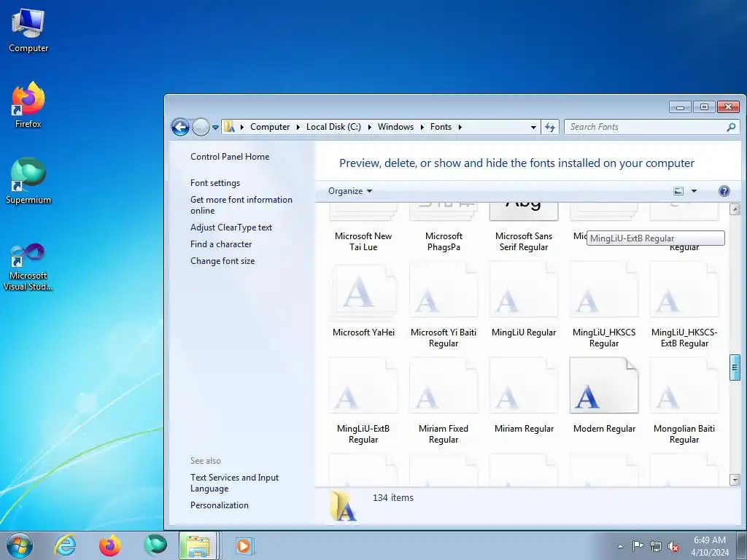
Task: Open the Computer desktop icon
Action: point(28,31)
